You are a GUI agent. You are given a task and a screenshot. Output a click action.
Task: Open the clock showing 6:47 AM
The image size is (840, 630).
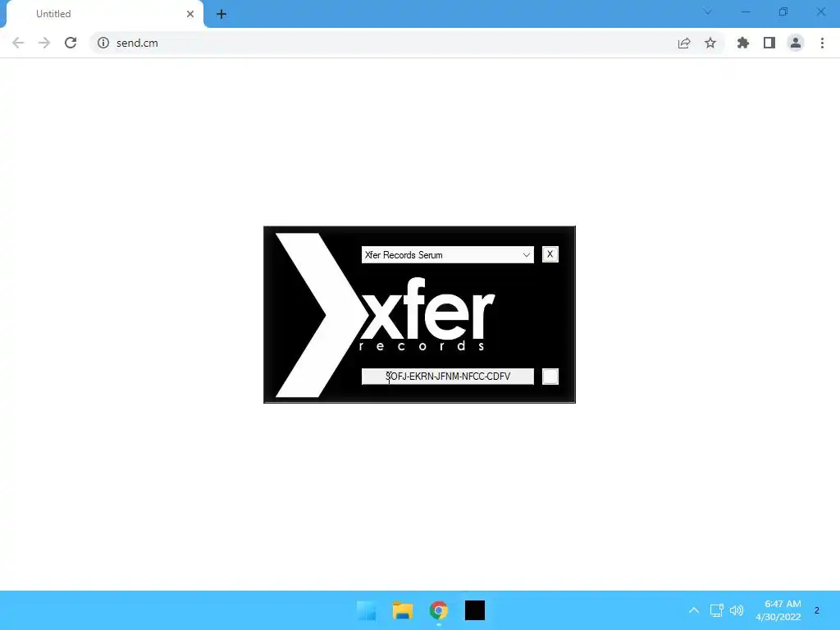point(778,610)
